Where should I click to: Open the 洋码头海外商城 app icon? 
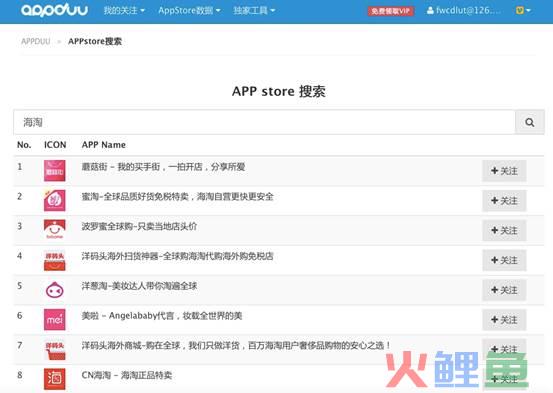[x=55, y=349]
